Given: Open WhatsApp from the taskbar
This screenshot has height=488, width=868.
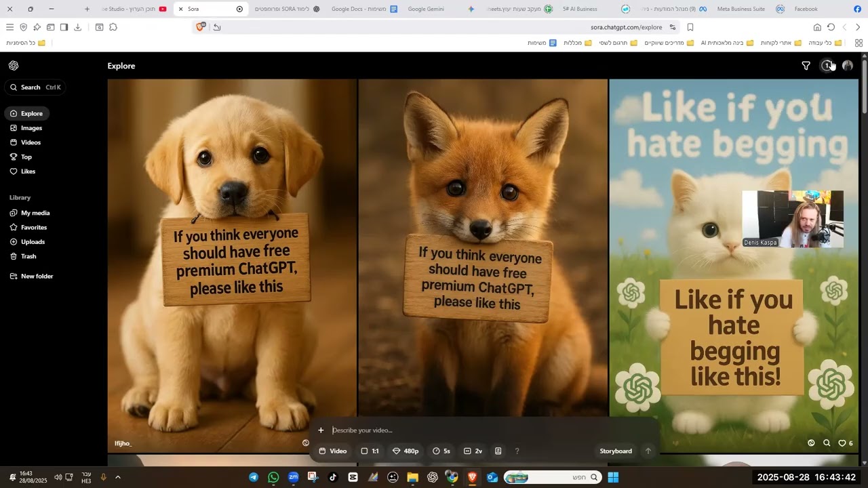Looking at the screenshot, I should pyautogui.click(x=273, y=477).
